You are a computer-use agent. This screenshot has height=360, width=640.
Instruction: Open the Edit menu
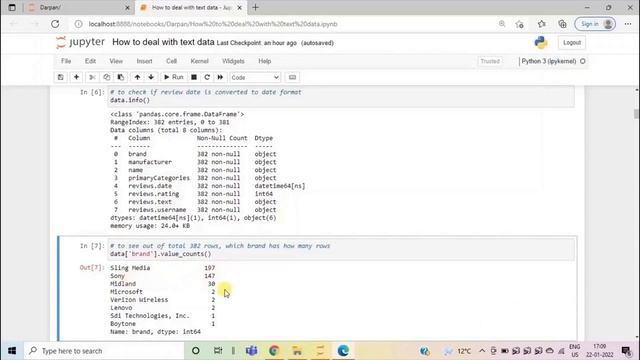(x=90, y=61)
